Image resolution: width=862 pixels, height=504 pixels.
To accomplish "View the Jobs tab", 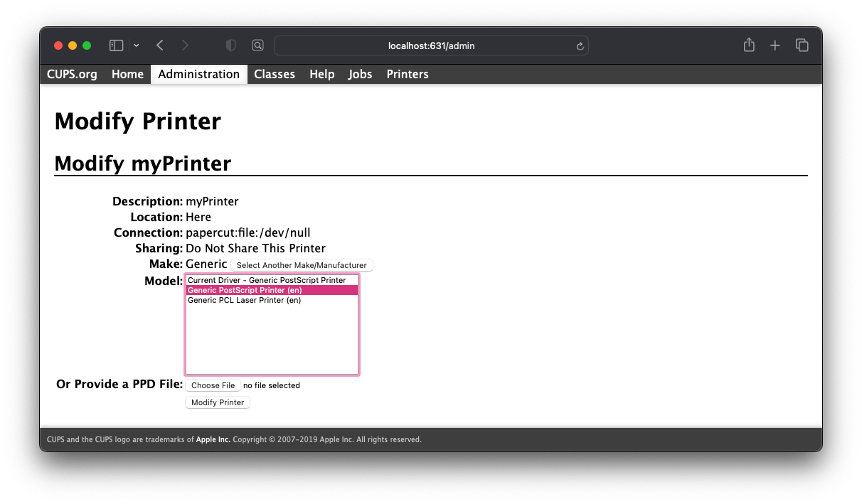I will pos(360,74).
